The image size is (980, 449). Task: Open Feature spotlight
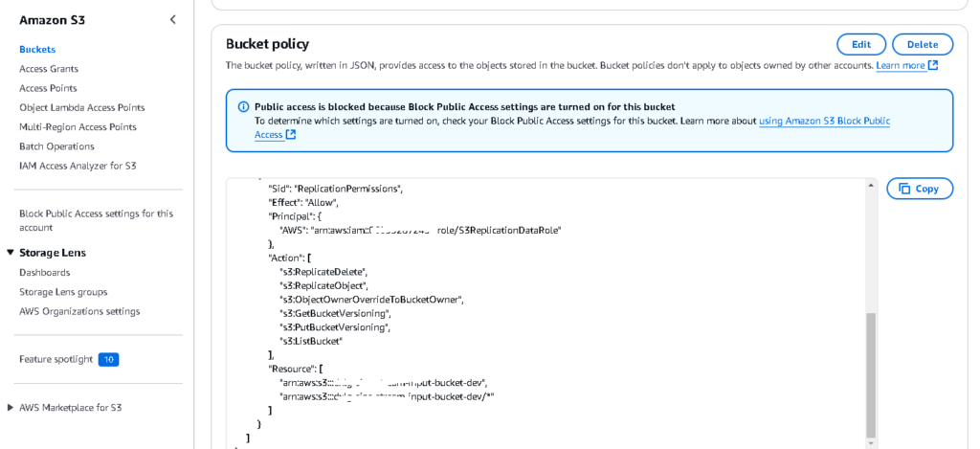pyautogui.click(x=56, y=360)
